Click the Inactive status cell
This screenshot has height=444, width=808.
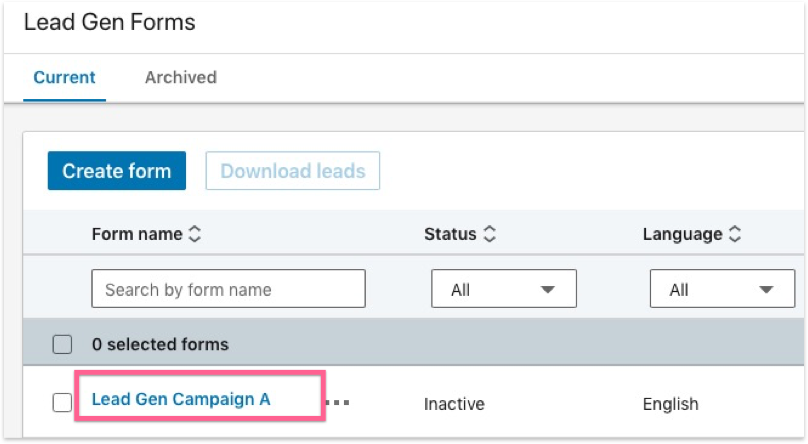click(454, 404)
